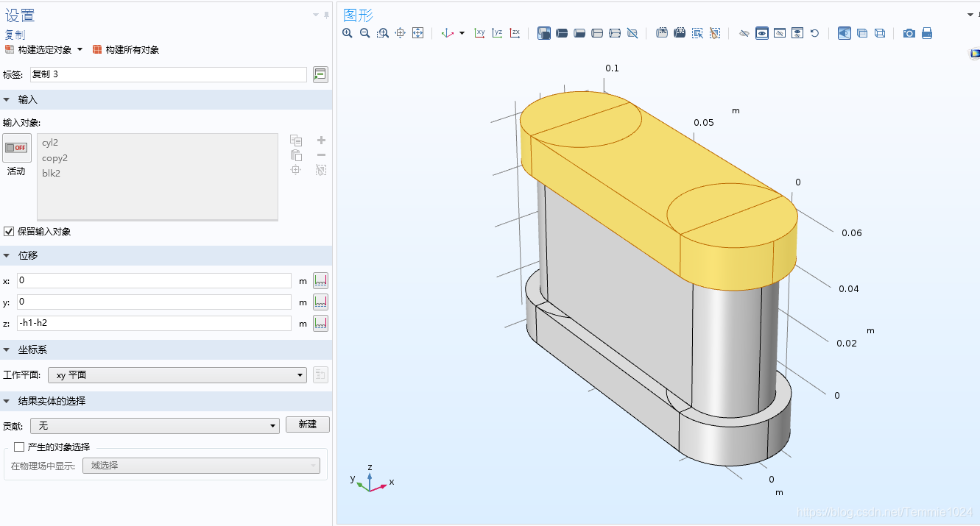Select domains mode

562,33
